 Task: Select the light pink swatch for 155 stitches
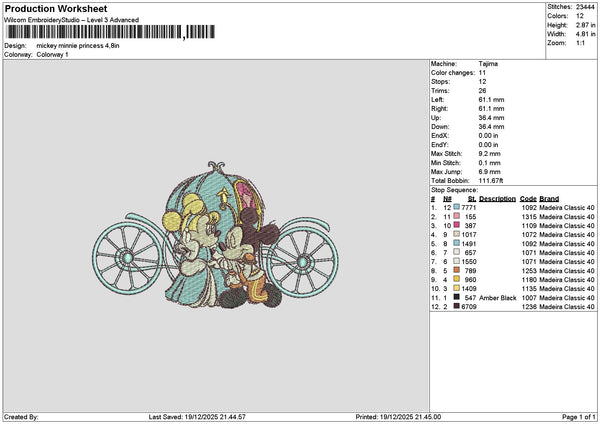(457, 217)
